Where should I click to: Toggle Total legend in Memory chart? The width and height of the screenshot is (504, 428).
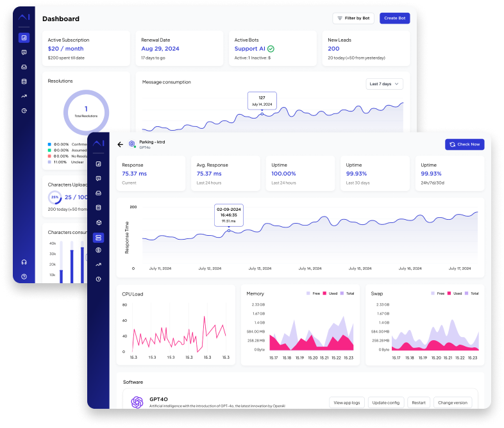[347, 293]
